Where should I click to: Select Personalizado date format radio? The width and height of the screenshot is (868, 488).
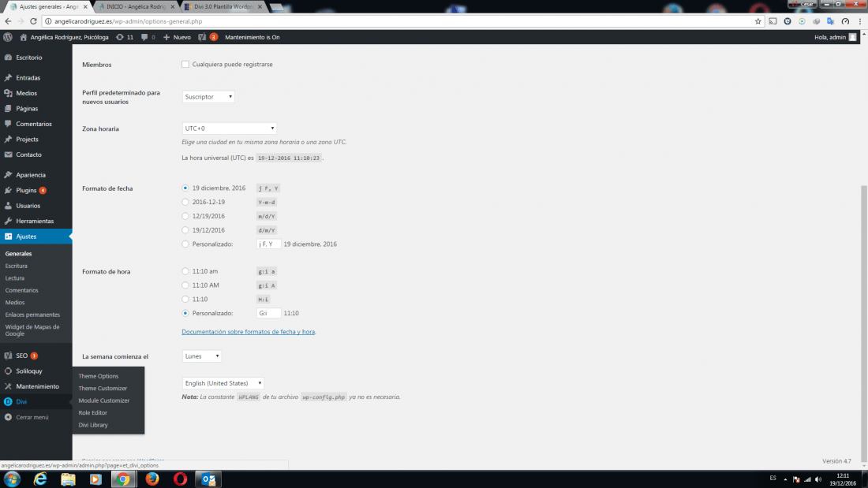coord(185,244)
